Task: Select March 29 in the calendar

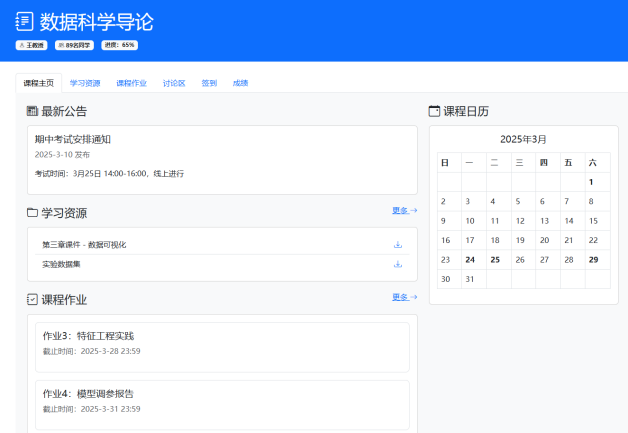Action: coord(597,260)
